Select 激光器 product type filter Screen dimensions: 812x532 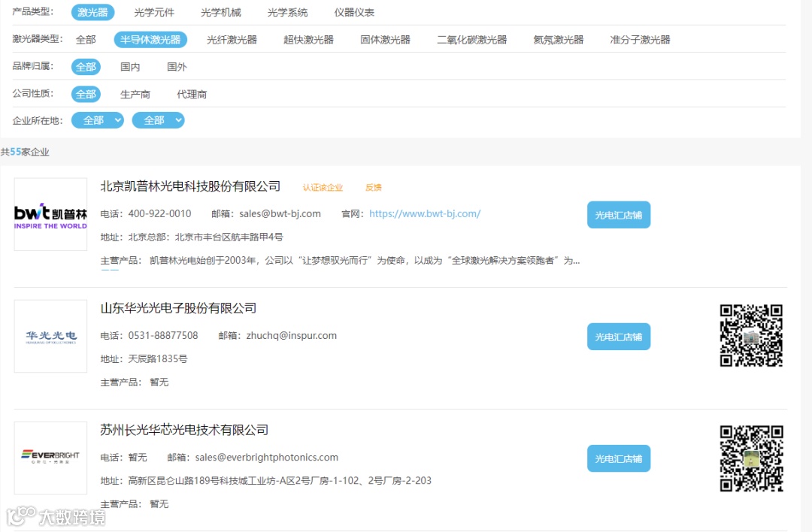92,13
